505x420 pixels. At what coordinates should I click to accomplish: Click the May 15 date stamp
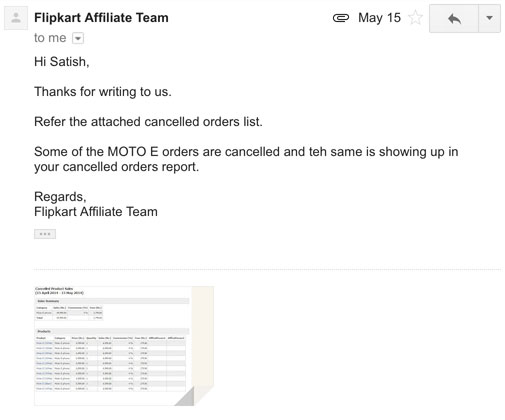379,18
